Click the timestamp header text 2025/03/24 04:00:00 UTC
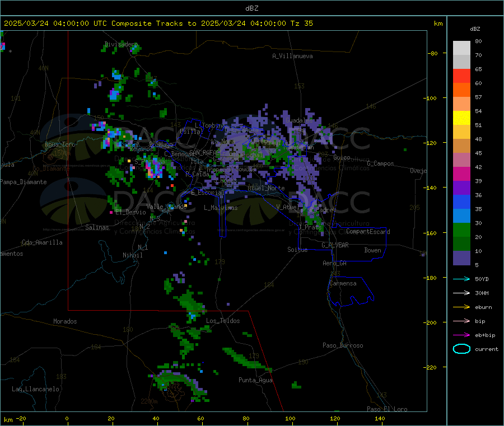Image resolution: width=504 pixels, height=426 pixels. [x=55, y=24]
